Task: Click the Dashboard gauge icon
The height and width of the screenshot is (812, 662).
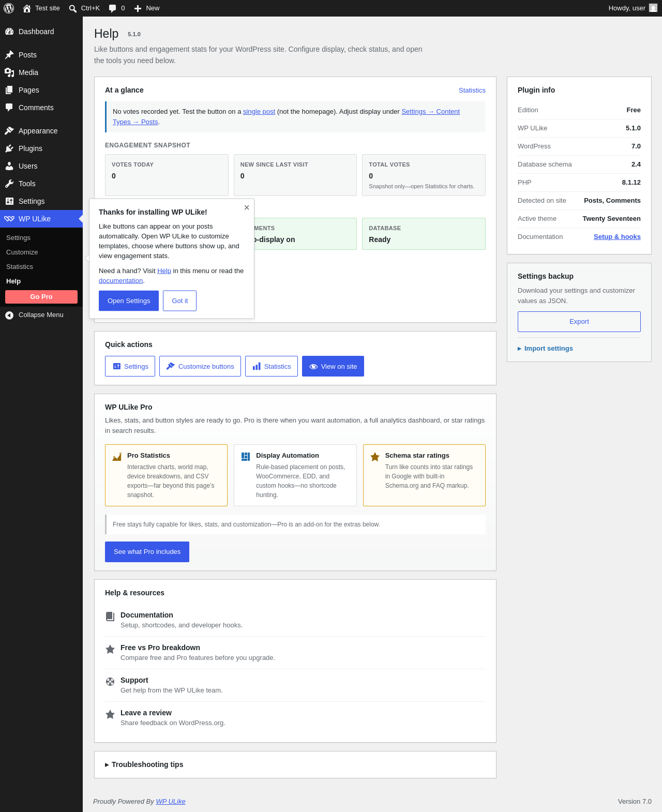Action: click(9, 32)
